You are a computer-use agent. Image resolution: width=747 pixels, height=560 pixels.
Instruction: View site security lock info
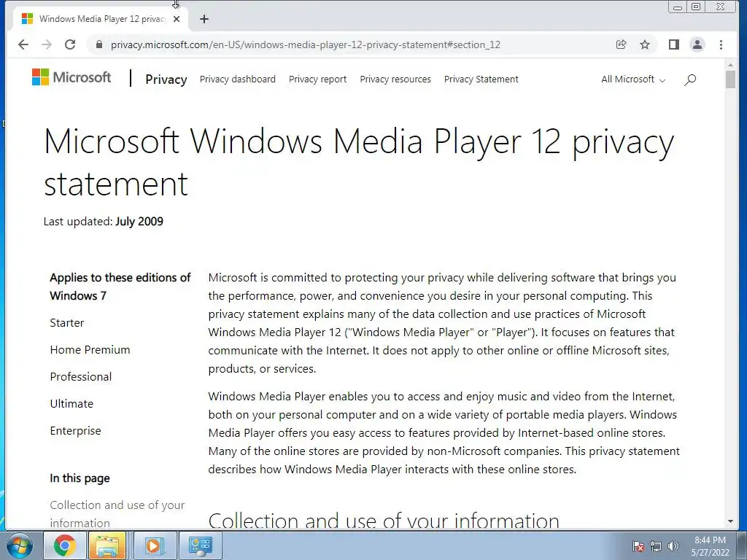tap(99, 44)
